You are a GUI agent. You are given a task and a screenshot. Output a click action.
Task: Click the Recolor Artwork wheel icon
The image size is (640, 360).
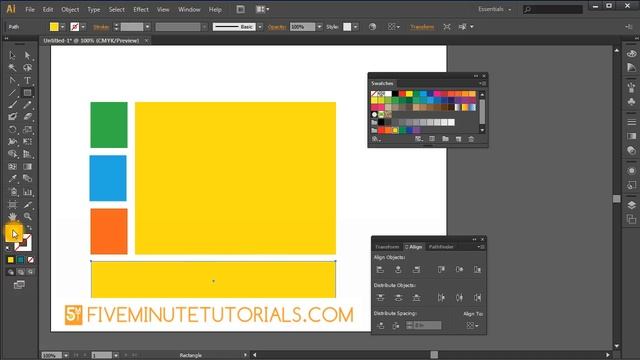[372, 27]
